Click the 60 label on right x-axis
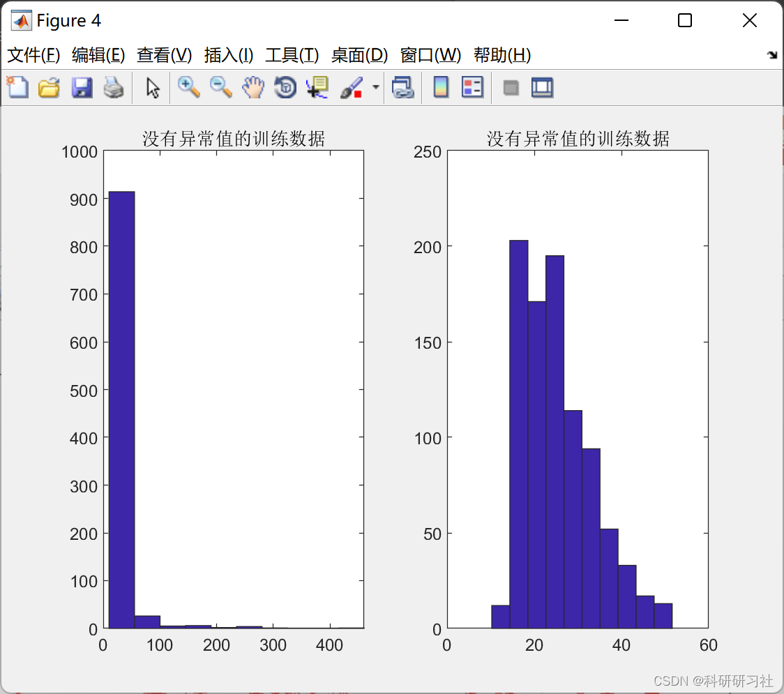The height and width of the screenshot is (694, 784). 709,645
